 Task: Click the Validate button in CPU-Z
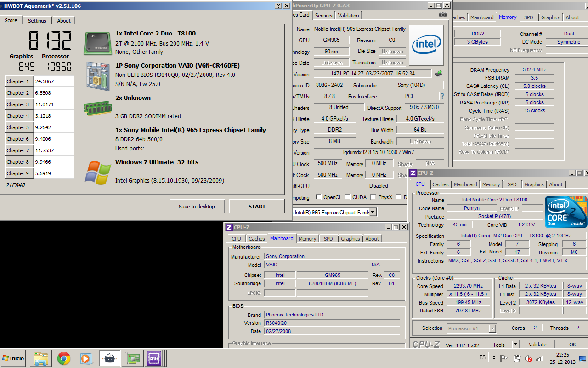click(x=537, y=344)
